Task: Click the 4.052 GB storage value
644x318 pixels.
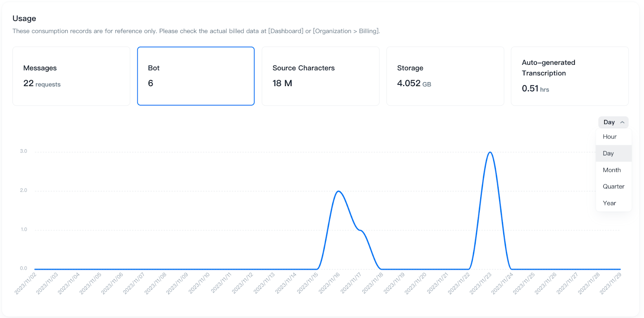Action: coord(414,84)
